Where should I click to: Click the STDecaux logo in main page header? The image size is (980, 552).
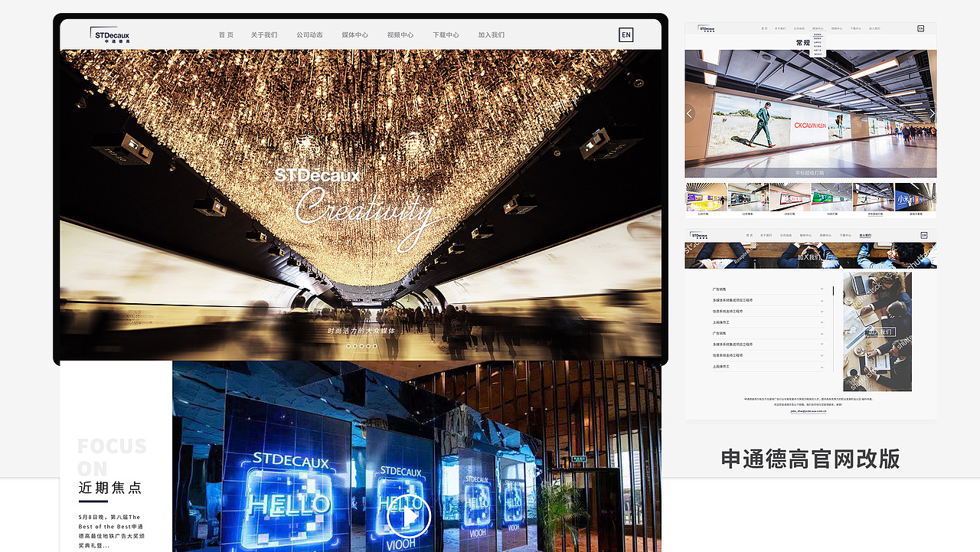pos(110,34)
